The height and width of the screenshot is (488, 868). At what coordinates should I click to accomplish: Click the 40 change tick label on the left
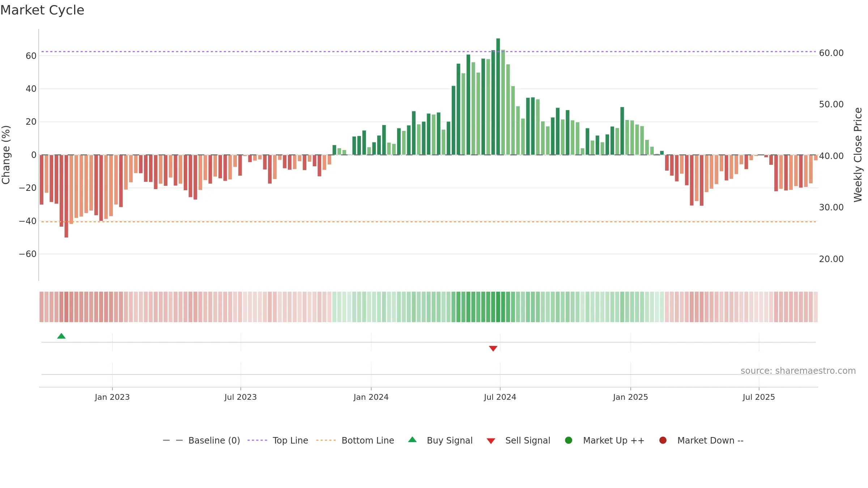coord(31,89)
